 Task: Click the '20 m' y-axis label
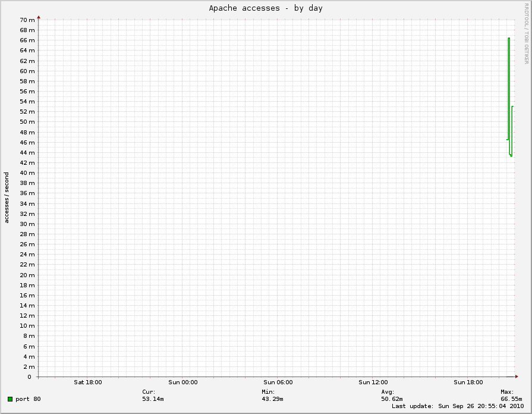[x=27, y=275]
